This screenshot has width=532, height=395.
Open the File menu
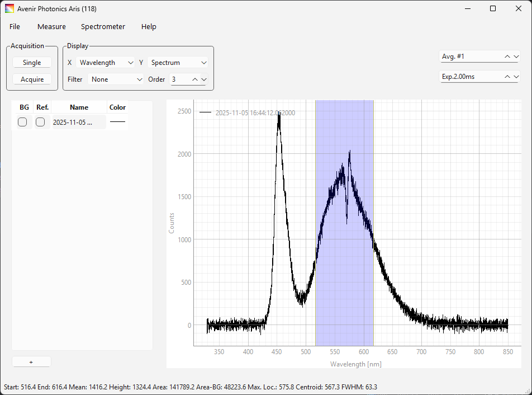[x=15, y=26]
